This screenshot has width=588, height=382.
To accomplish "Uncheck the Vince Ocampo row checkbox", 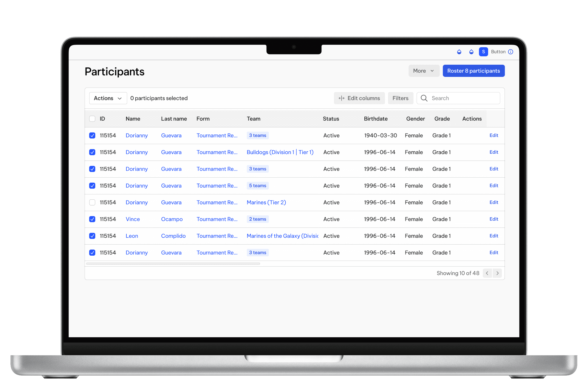I will 92,219.
